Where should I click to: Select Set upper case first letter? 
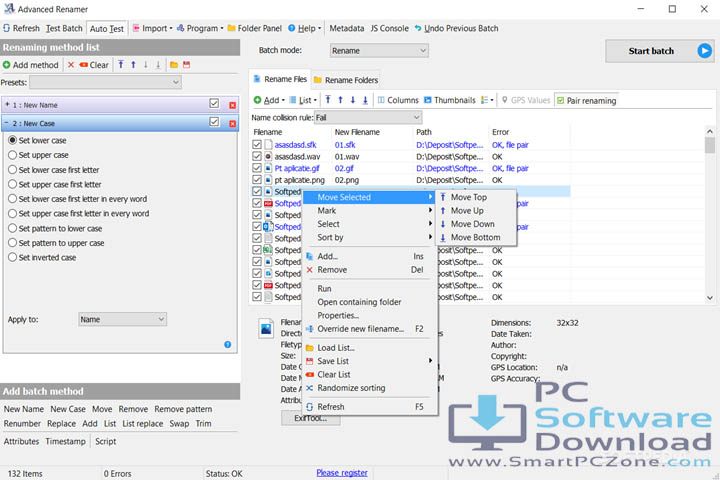[13, 185]
